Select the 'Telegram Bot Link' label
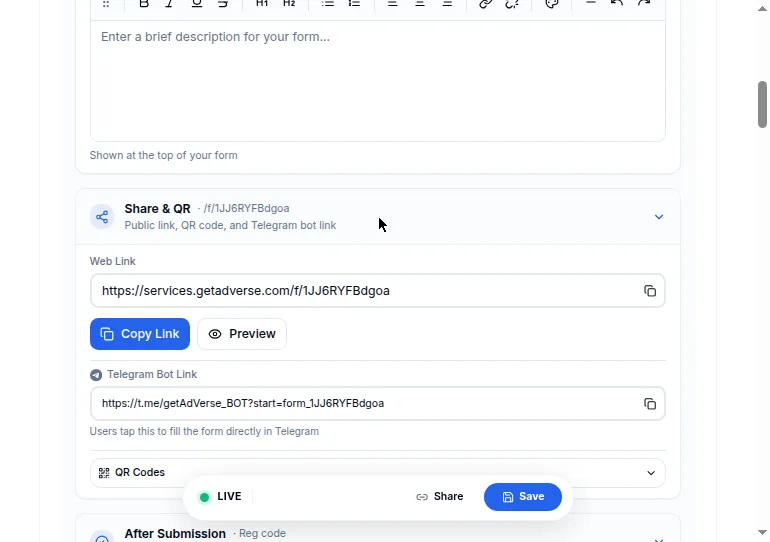 (x=152, y=375)
